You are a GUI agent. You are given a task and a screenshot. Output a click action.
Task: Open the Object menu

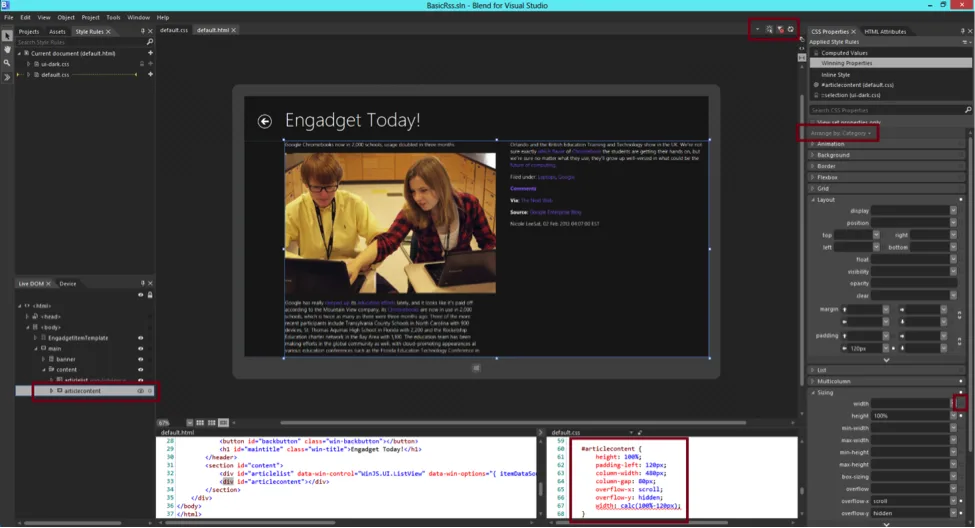[66, 17]
